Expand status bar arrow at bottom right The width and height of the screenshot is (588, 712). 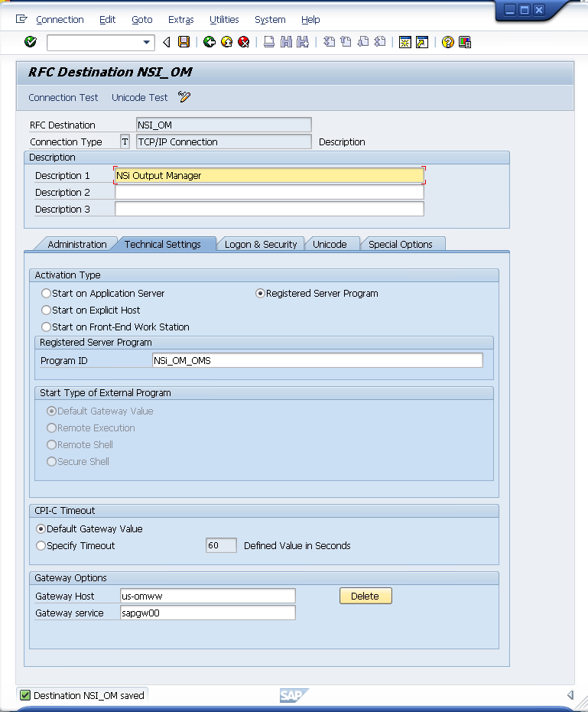click(x=570, y=695)
